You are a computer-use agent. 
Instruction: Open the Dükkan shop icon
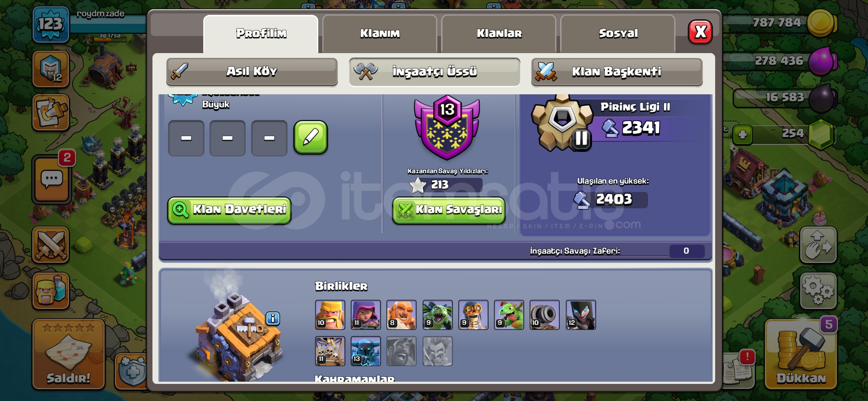click(801, 354)
